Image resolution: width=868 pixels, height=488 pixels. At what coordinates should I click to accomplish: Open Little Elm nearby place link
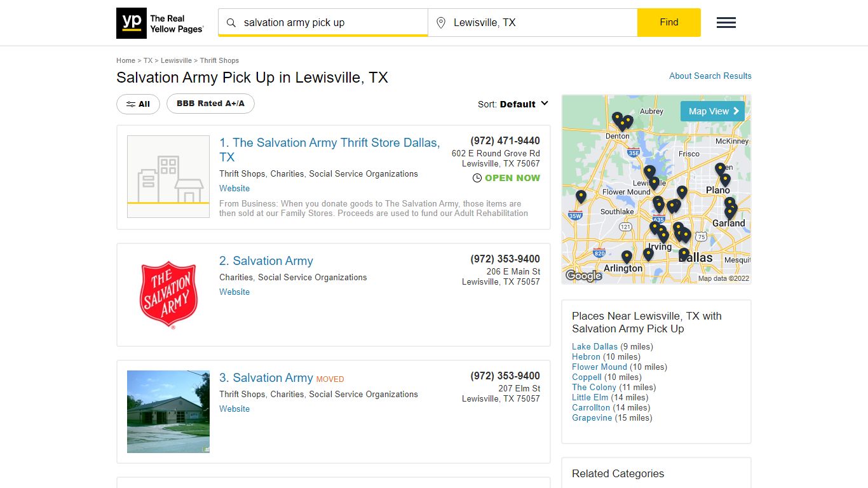(590, 398)
